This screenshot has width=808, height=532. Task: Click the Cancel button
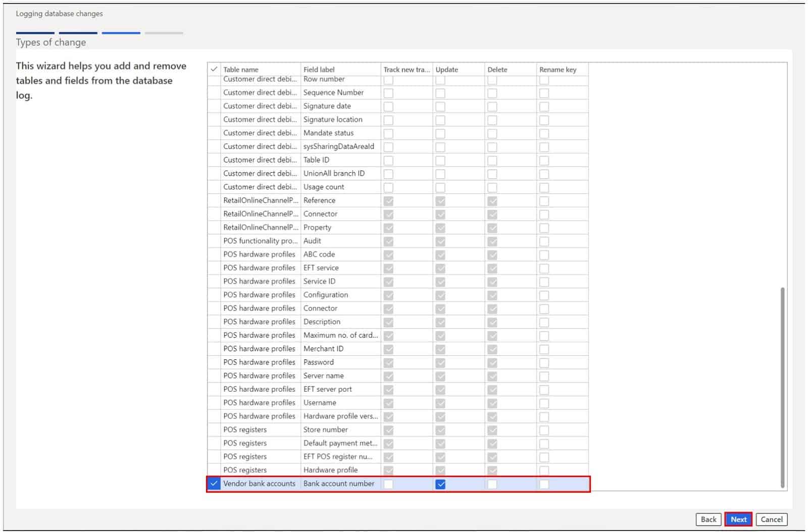coord(772,519)
